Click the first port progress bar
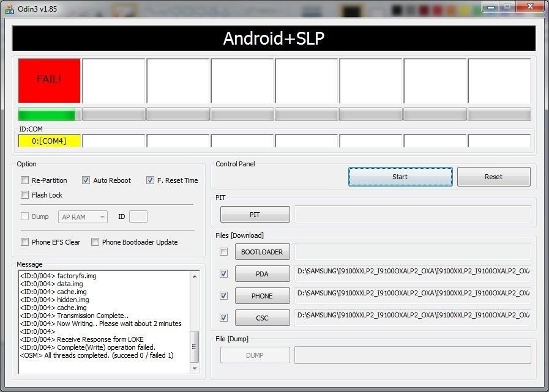The width and height of the screenshot is (549, 392). coord(50,114)
